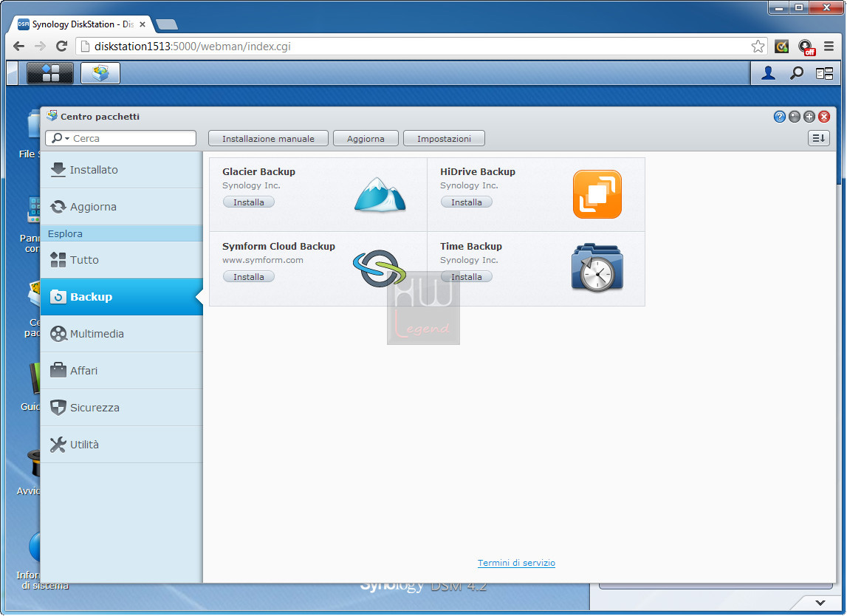Minimize the Centro pacchetti window
The image size is (847, 616).
[794, 117]
